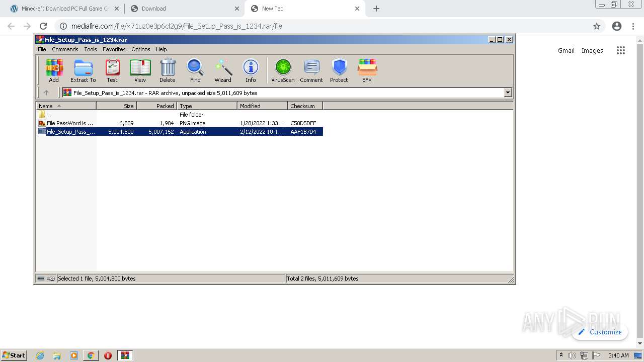
Task: Bookmark this page with star icon
Action: point(597,26)
